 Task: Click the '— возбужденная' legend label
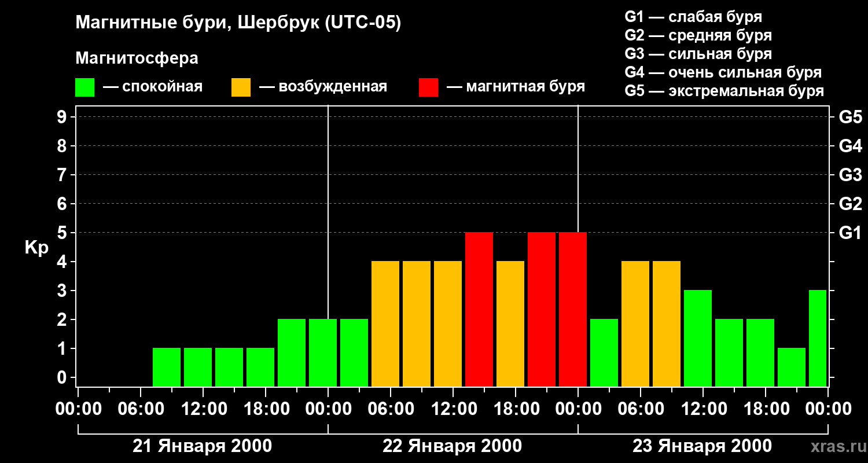coord(323,87)
